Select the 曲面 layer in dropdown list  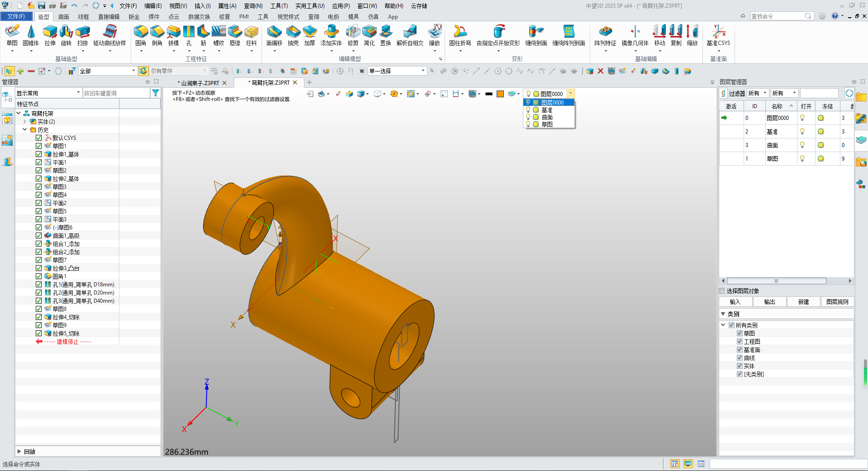pos(547,117)
